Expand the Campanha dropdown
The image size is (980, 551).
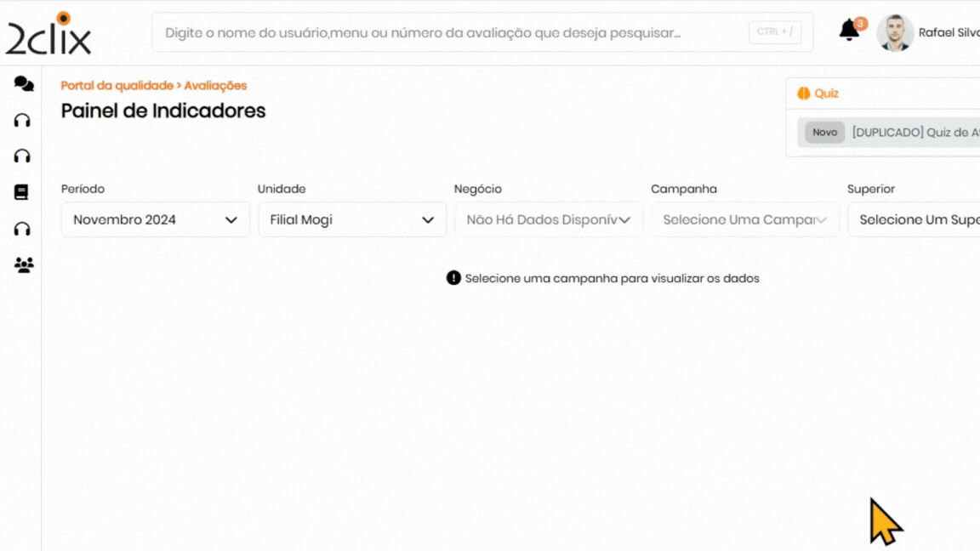coord(745,219)
